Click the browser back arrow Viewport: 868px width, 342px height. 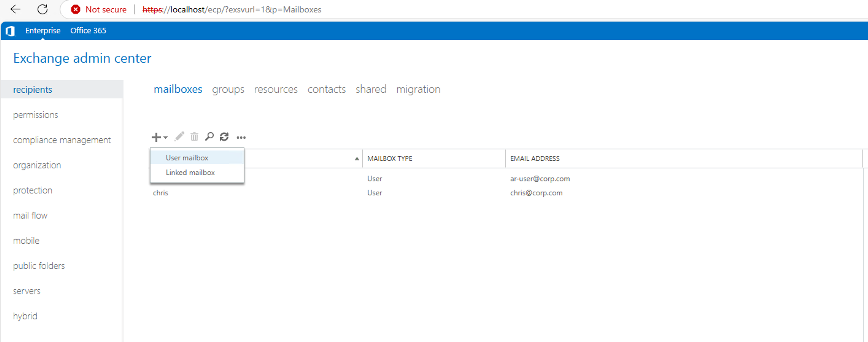(x=15, y=10)
